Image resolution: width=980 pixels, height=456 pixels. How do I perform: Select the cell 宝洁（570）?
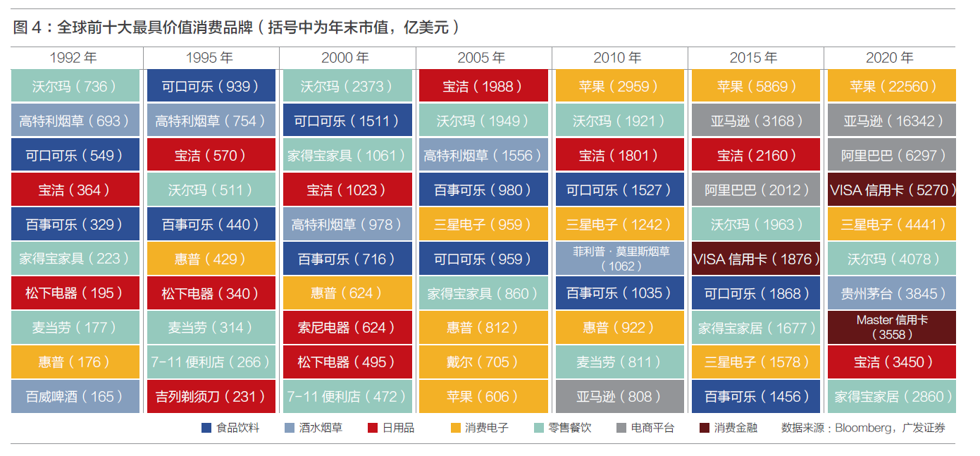coord(211,155)
